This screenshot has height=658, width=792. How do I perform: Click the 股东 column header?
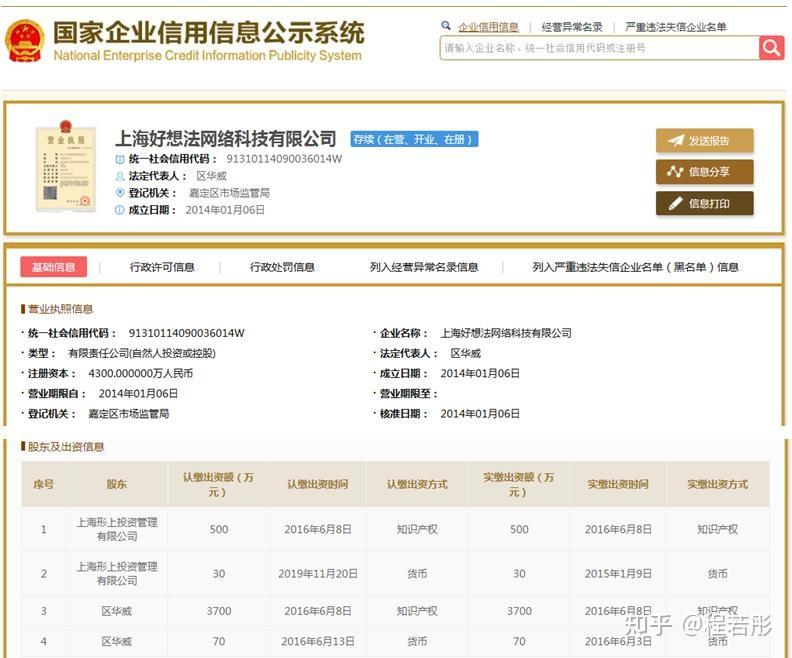117,484
